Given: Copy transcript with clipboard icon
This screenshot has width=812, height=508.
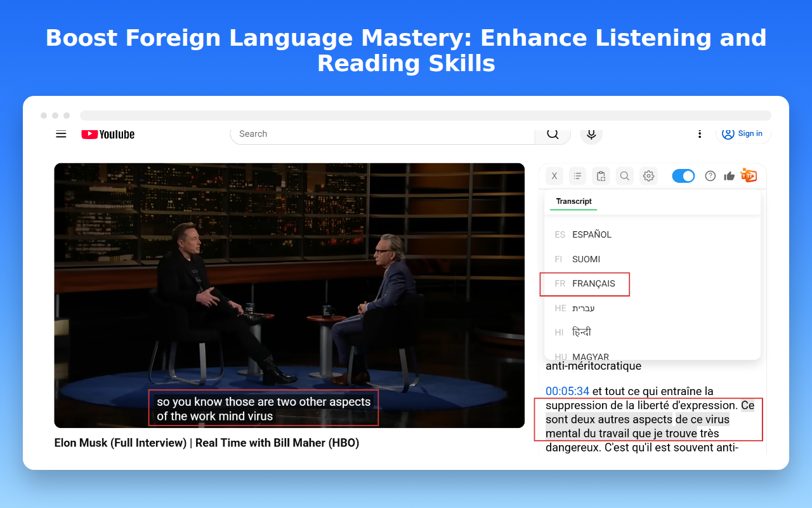Looking at the screenshot, I should click(x=601, y=176).
